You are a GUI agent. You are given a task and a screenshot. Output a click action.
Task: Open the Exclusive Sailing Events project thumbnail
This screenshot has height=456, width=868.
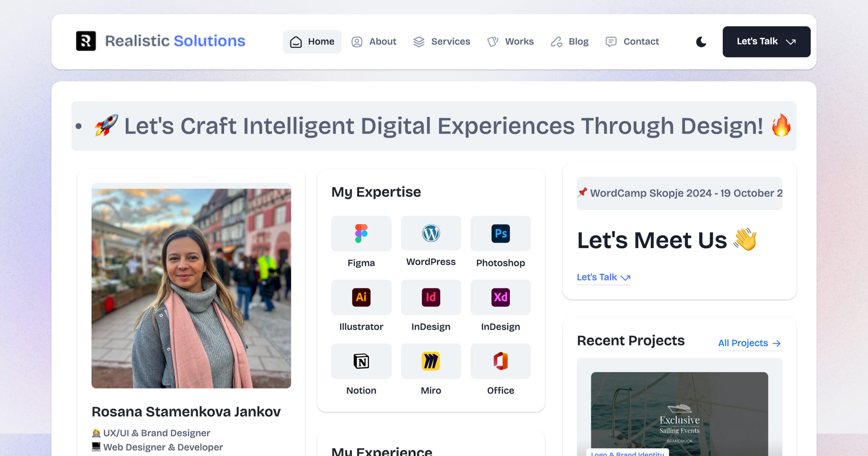(x=679, y=414)
